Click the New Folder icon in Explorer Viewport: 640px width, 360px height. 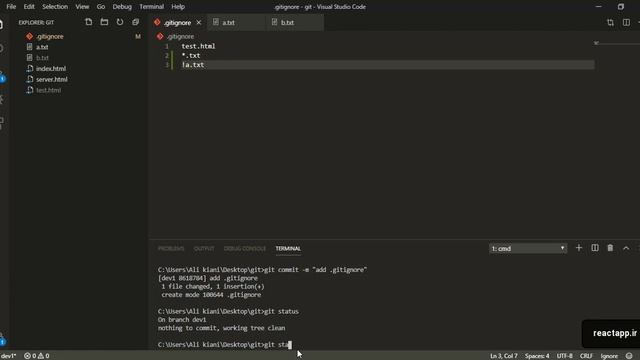coord(104,22)
